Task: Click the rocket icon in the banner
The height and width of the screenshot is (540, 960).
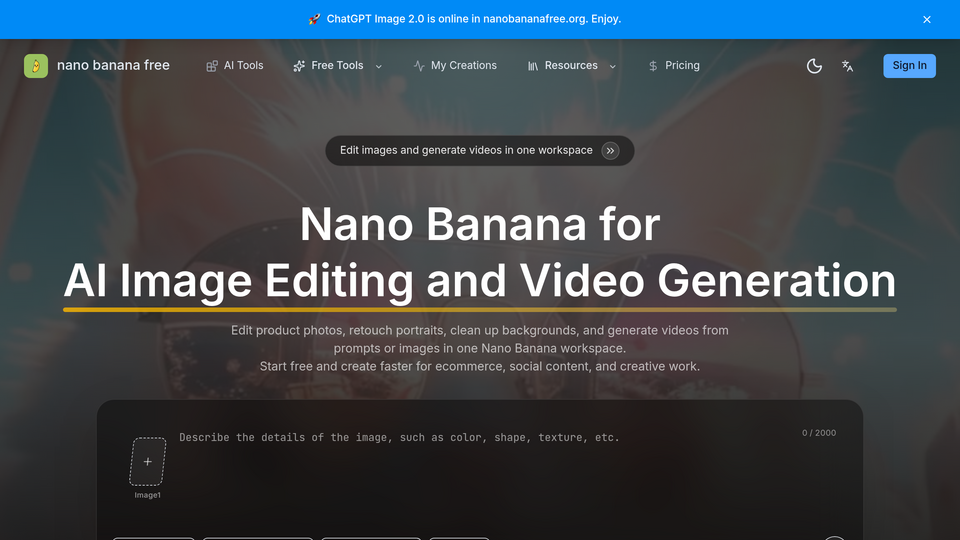Action: [x=314, y=19]
